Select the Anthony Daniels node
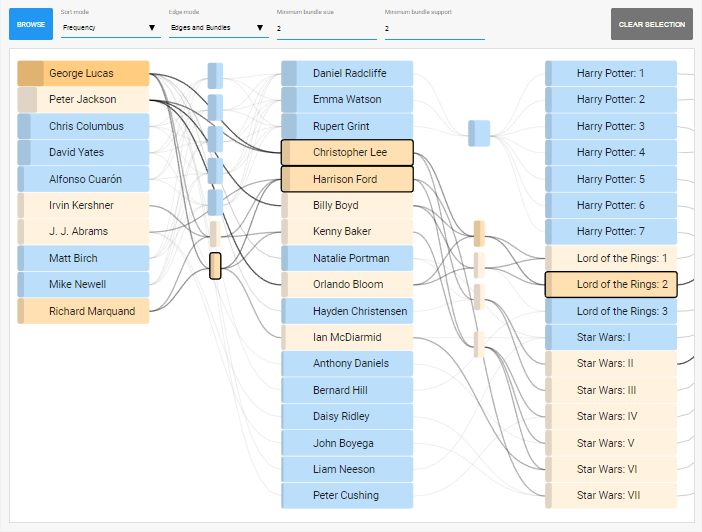 click(347, 364)
